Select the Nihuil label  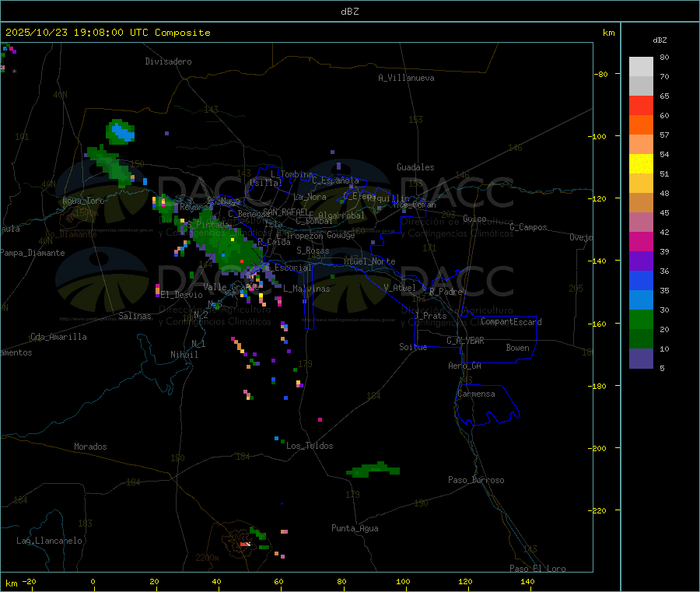(184, 355)
